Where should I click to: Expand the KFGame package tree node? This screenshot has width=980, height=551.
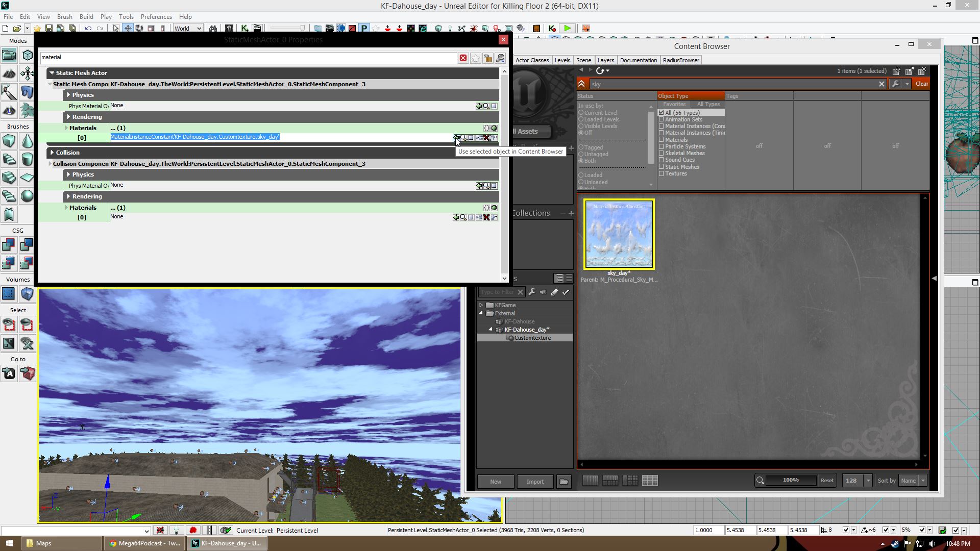[481, 305]
